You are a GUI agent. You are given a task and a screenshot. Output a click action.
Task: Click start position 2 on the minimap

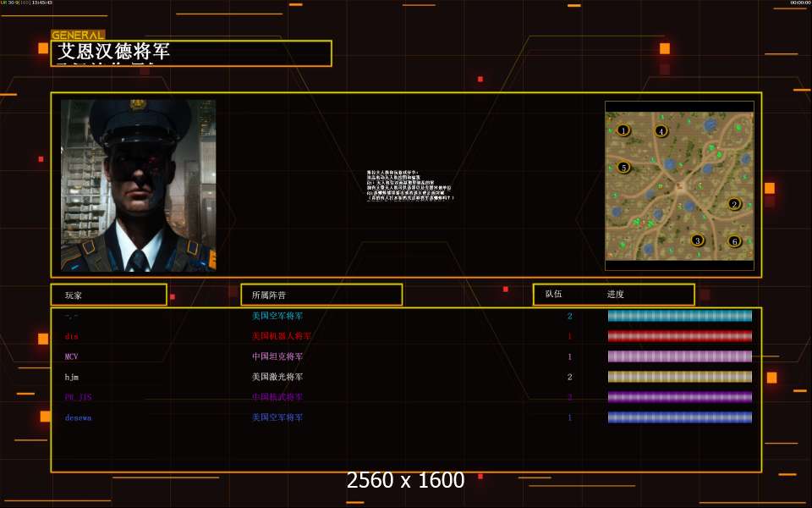tap(734, 204)
